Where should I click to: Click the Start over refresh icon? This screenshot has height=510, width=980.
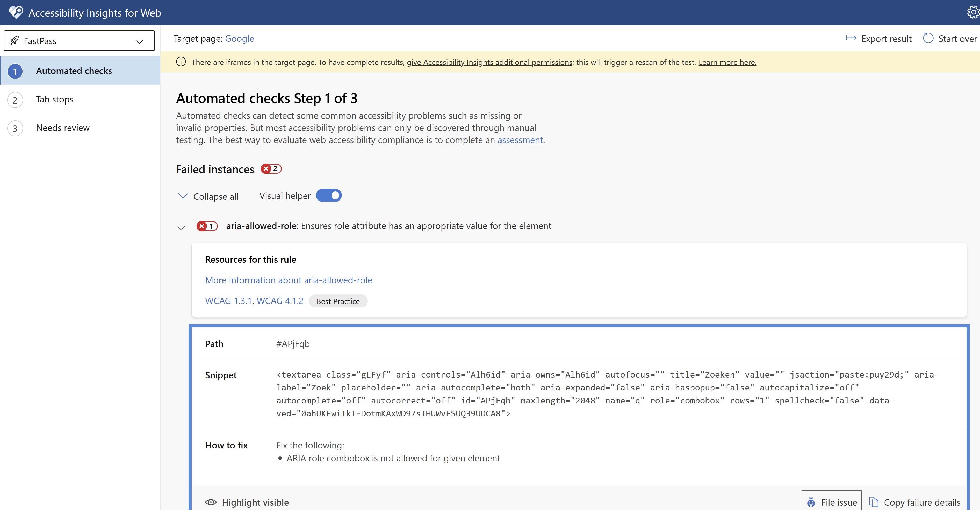click(928, 38)
